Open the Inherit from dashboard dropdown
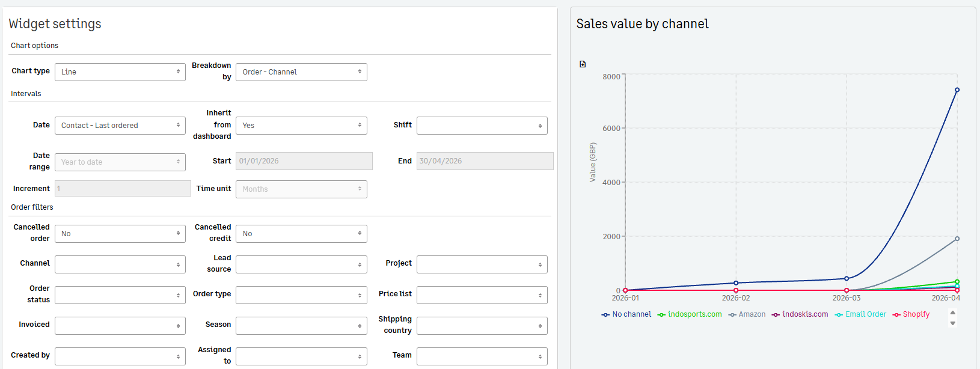 click(301, 126)
